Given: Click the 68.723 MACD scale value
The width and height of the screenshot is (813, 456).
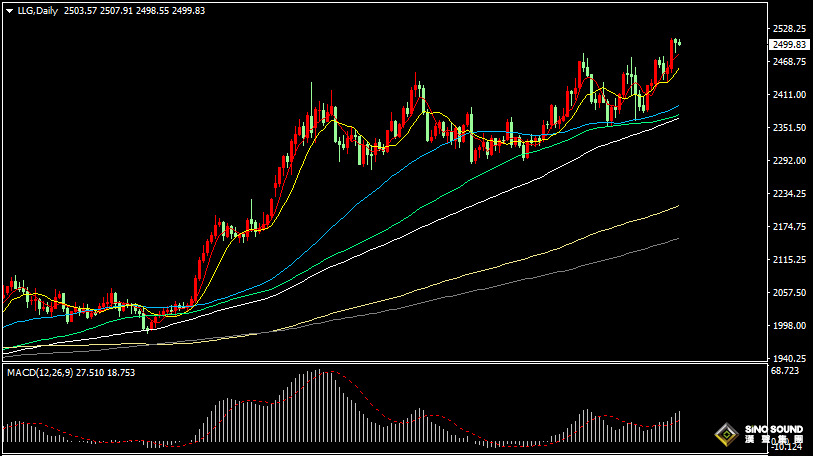Looking at the screenshot, I should pos(786,371).
